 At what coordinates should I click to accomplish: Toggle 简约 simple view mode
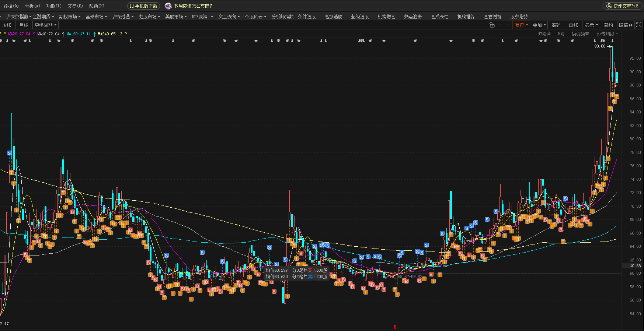[x=609, y=25]
